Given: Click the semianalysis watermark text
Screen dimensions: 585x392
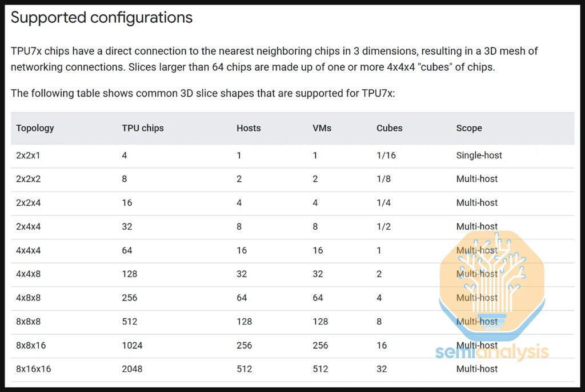Looking at the screenshot, I should 492,352.
